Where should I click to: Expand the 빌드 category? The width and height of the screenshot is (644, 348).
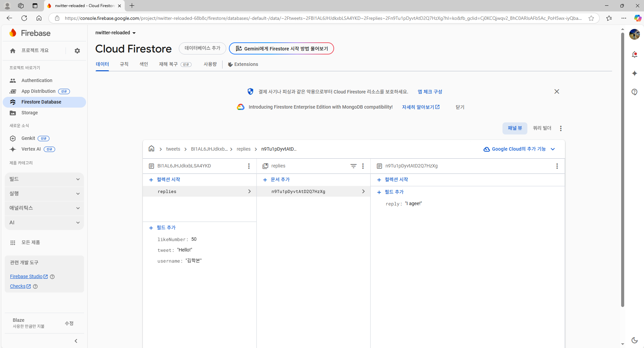pyautogui.click(x=44, y=179)
